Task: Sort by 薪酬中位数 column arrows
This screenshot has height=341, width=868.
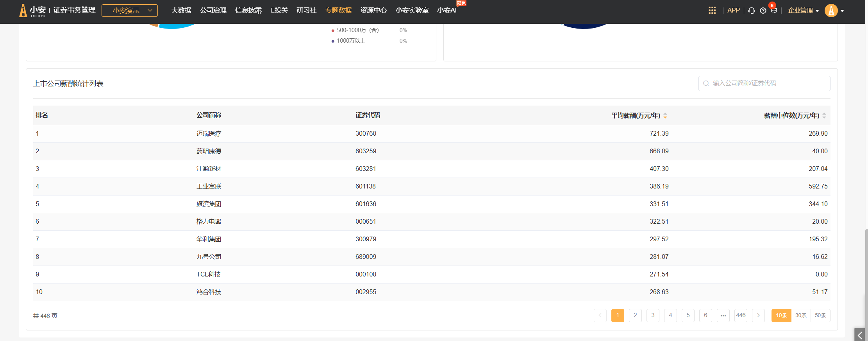Action: coord(824,115)
